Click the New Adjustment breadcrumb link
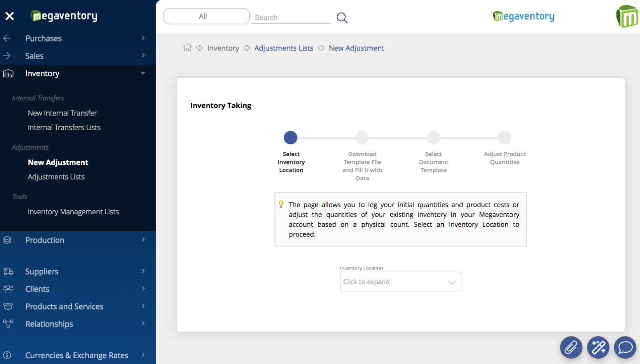 356,48
